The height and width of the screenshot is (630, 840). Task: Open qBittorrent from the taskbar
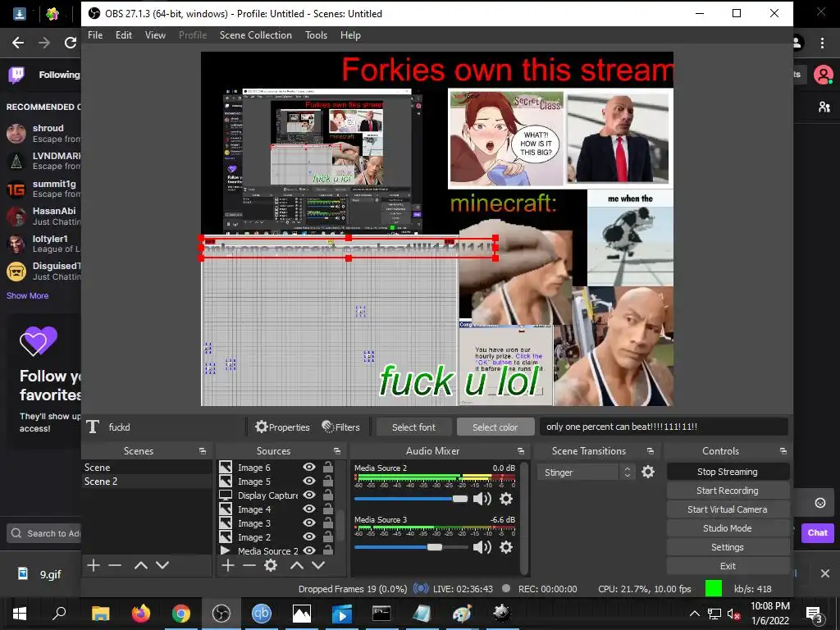tap(262, 614)
